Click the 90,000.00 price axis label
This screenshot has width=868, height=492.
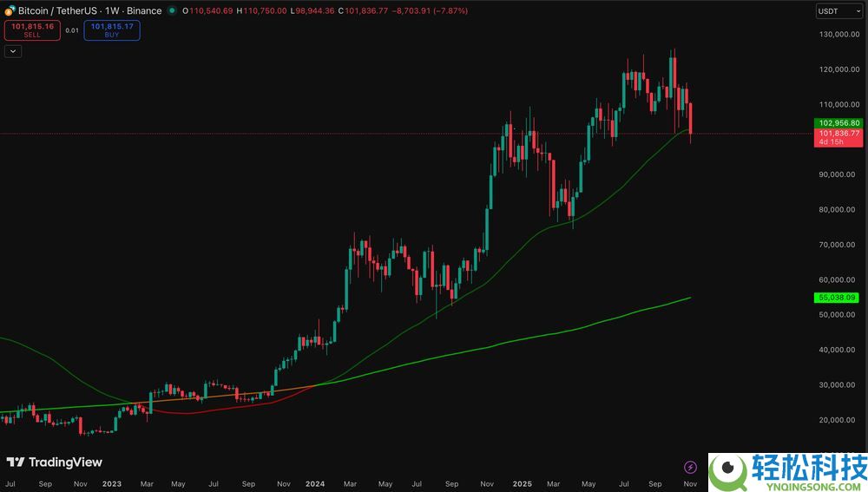coord(837,174)
